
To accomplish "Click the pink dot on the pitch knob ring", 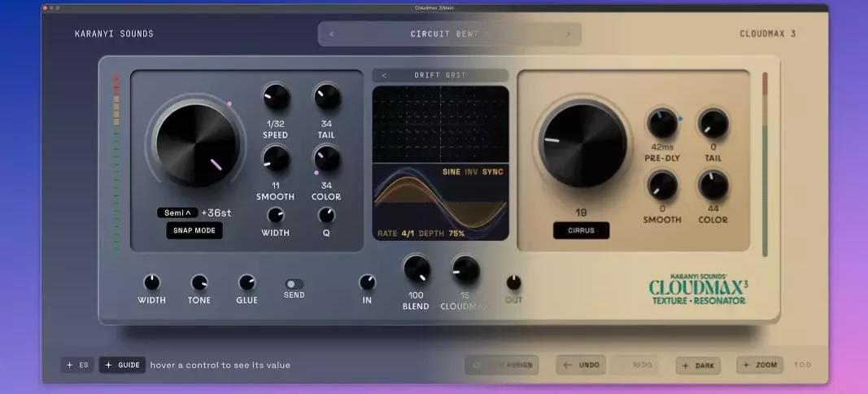I will [x=229, y=103].
